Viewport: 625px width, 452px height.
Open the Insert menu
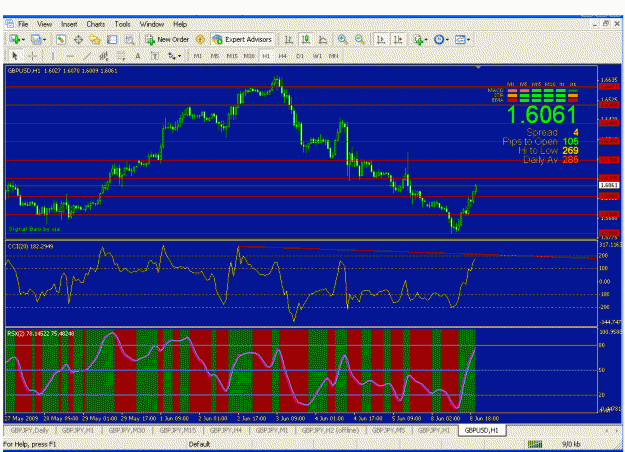69,24
